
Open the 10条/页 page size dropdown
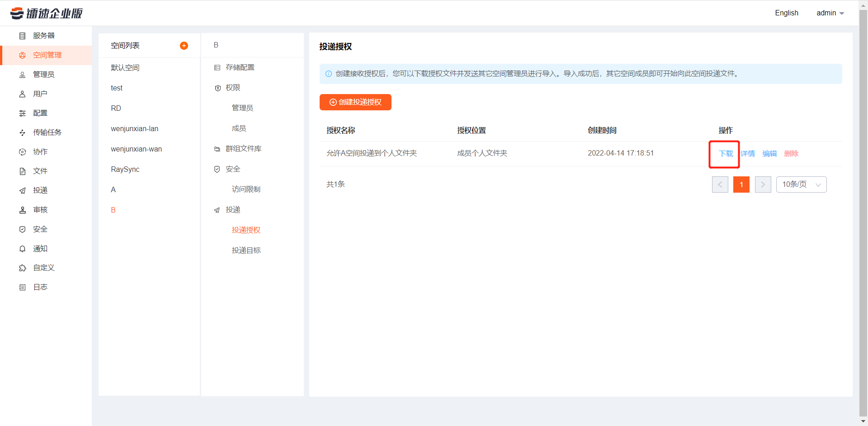801,185
